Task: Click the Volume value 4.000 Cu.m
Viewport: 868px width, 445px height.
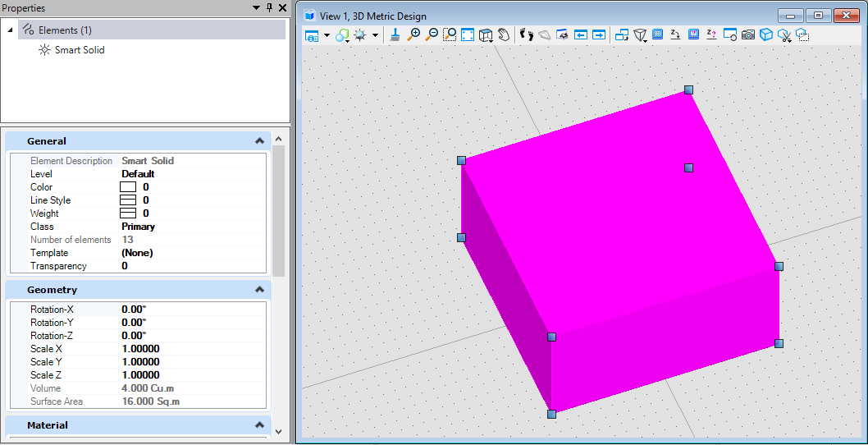Action: pos(148,388)
